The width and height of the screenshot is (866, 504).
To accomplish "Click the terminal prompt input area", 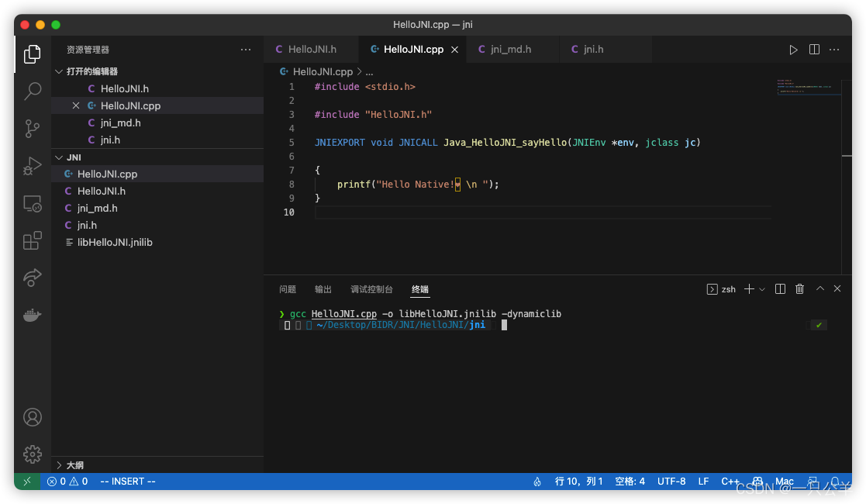I will [x=504, y=325].
